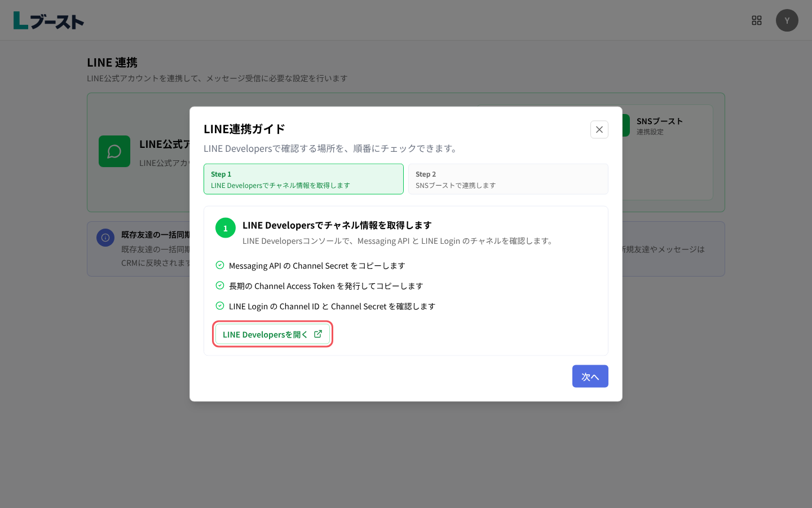Screen dimensions: 812x508
Task: Open the user avatar Y menu
Action: click(787, 20)
